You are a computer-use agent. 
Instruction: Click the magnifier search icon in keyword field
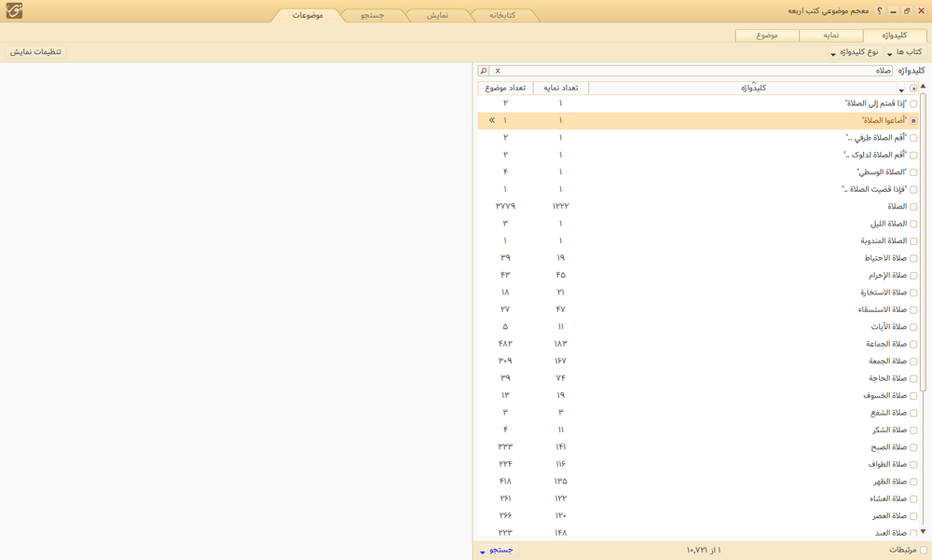tap(484, 71)
